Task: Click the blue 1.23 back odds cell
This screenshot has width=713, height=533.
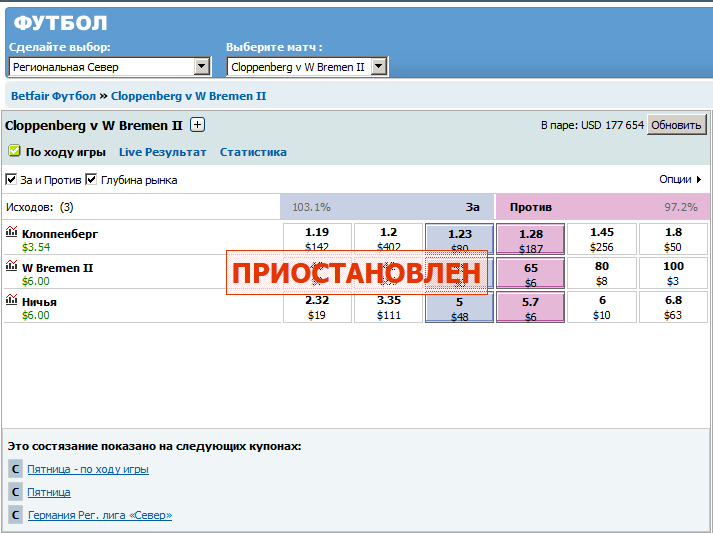Action: 459,240
